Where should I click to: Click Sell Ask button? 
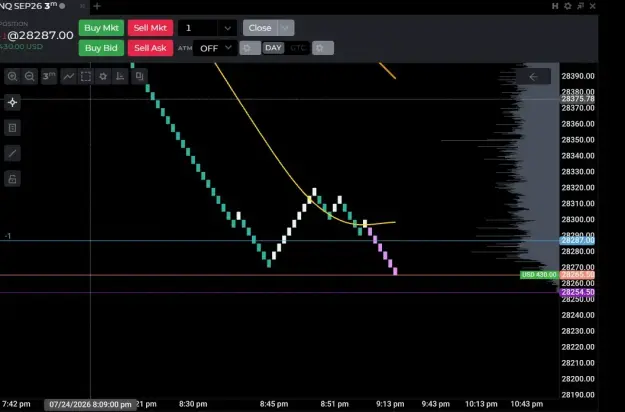click(x=150, y=48)
